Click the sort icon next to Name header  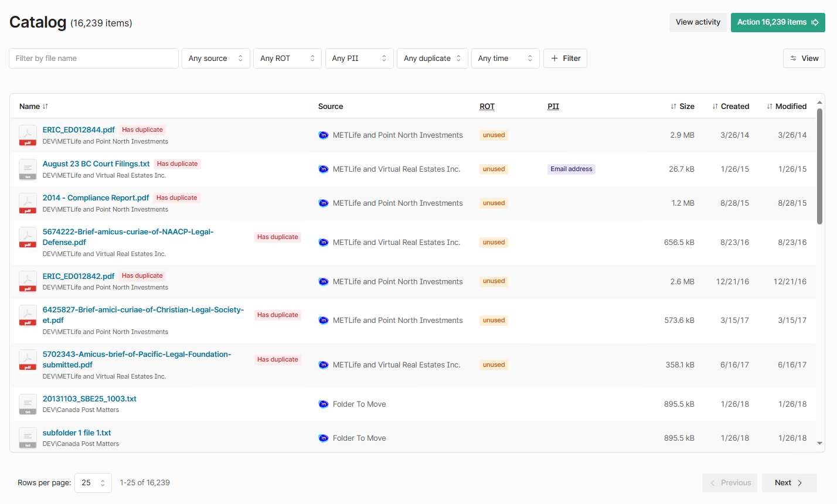click(46, 107)
